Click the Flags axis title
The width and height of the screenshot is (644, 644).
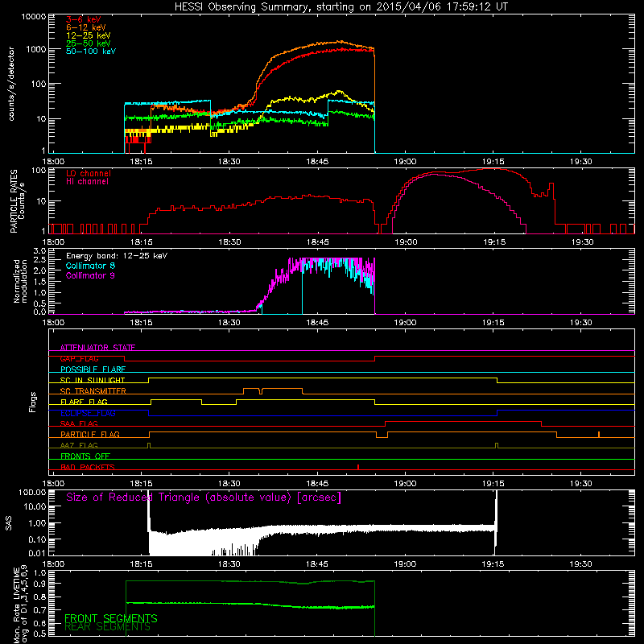33,402
